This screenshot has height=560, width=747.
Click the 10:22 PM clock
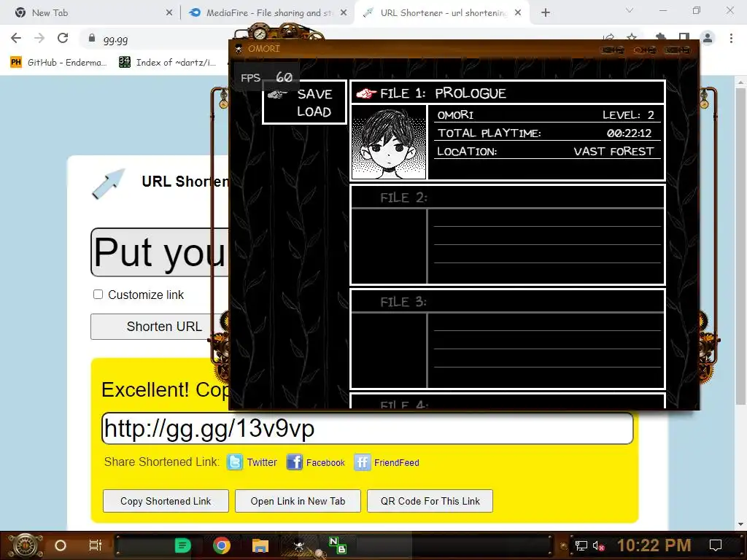click(x=654, y=545)
